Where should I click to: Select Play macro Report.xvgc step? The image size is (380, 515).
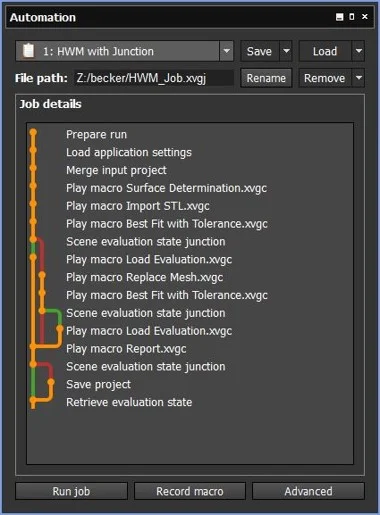pos(126,349)
